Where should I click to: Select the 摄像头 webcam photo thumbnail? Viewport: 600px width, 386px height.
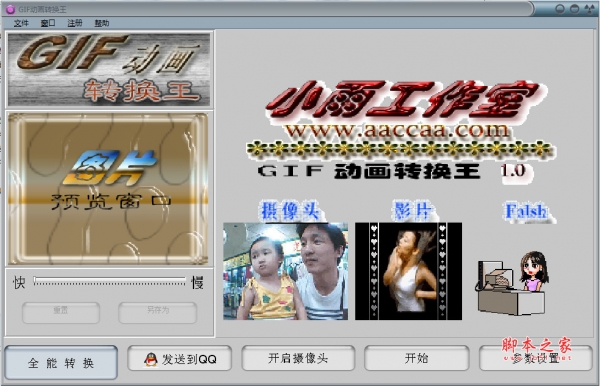(285, 271)
